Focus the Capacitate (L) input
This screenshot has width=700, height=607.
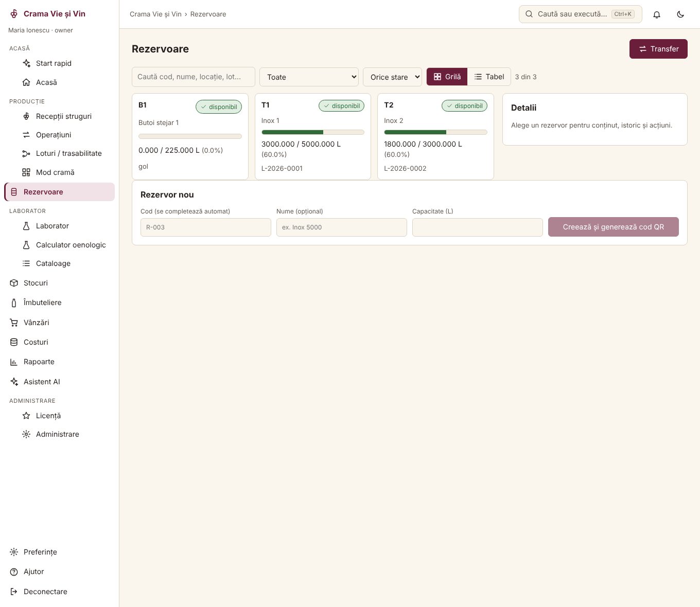(x=478, y=227)
